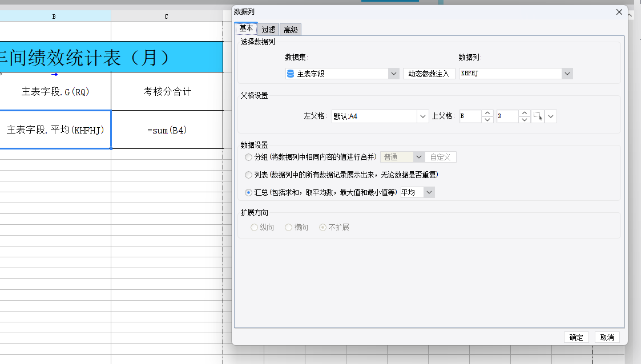
Task: Switch to the 过滤 tab
Action: click(269, 30)
